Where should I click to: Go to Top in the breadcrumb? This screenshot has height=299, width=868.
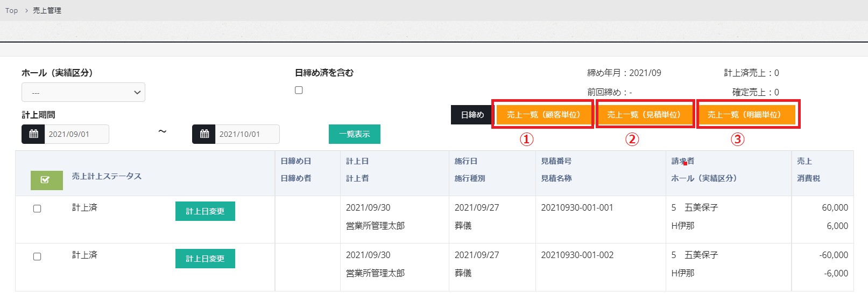[11, 10]
